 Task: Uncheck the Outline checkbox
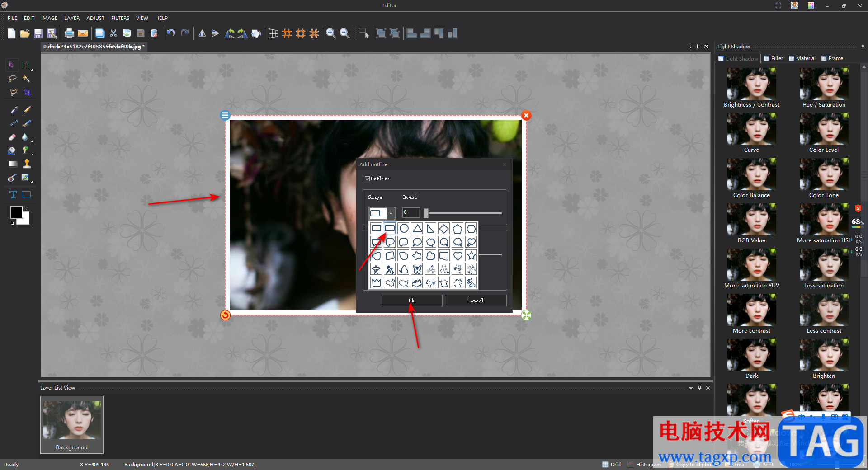(x=367, y=179)
